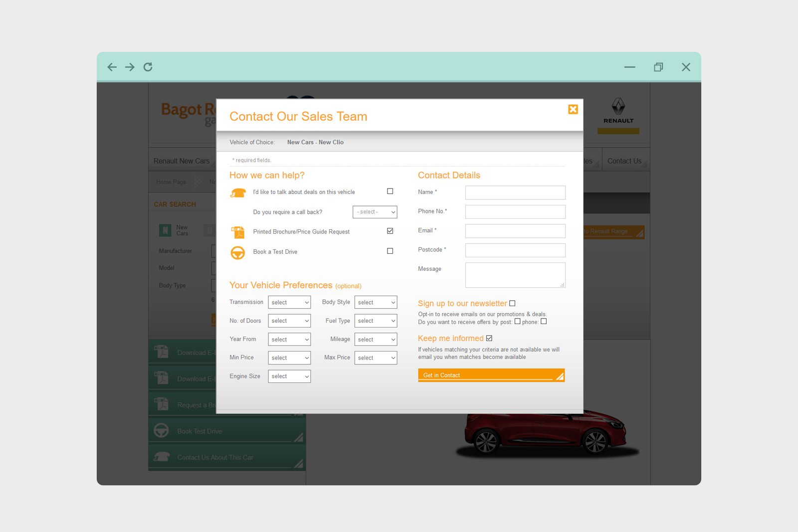Open the Contact Us menu item
Screen dimensions: 798x532
pyautogui.click(x=624, y=161)
